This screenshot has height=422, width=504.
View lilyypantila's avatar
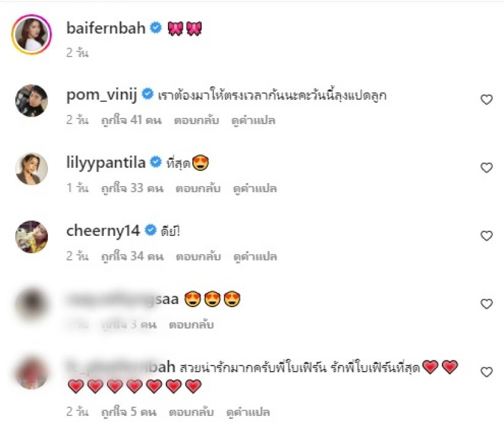point(31,168)
